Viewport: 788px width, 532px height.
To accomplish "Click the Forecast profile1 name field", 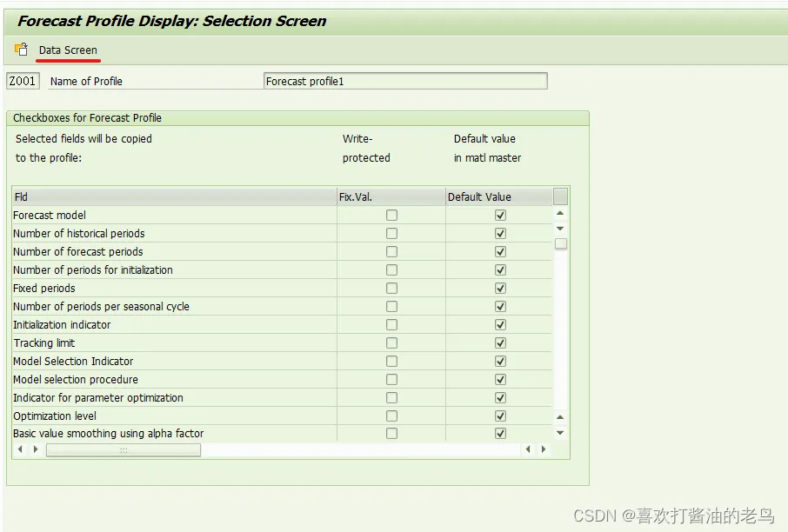I will click(405, 81).
